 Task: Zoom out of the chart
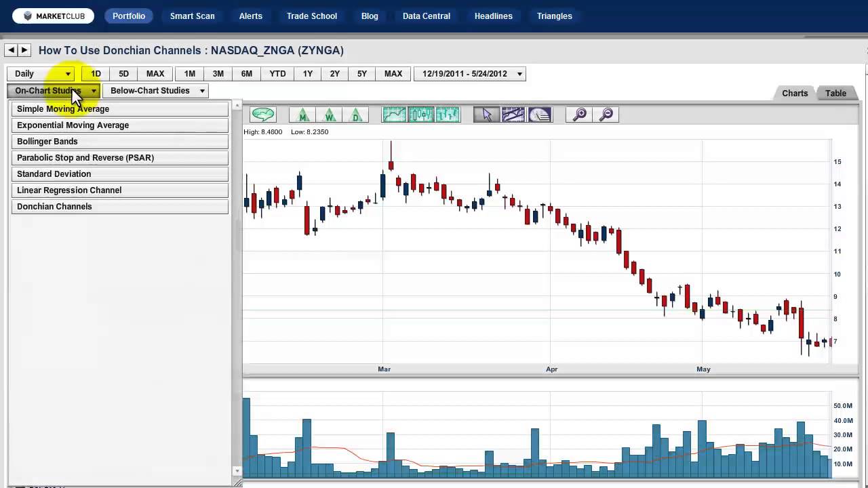(606, 115)
